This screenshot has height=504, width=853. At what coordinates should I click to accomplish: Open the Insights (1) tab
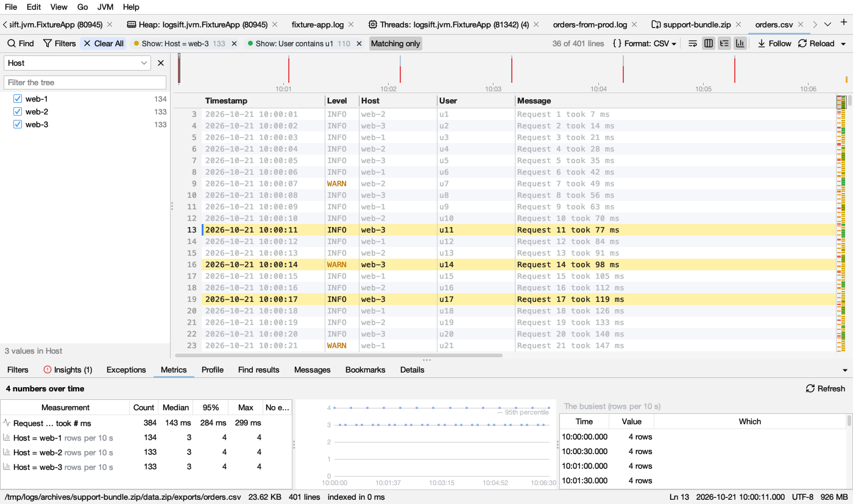point(68,369)
